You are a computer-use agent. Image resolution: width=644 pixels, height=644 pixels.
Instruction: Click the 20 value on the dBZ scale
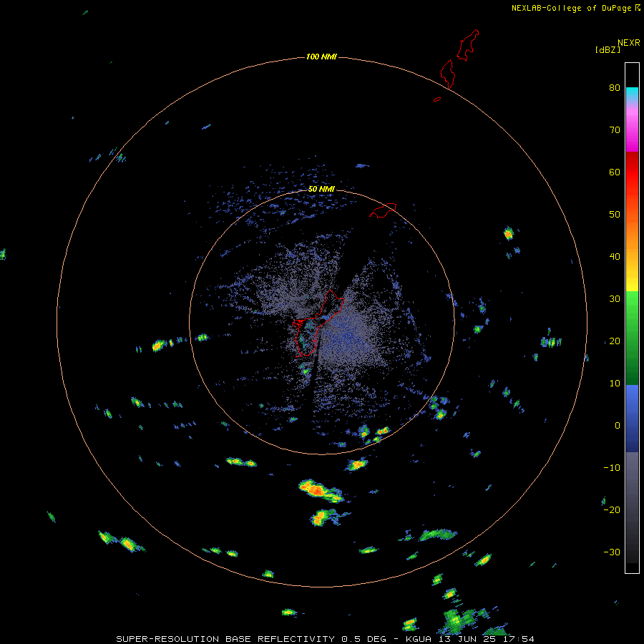pos(615,341)
